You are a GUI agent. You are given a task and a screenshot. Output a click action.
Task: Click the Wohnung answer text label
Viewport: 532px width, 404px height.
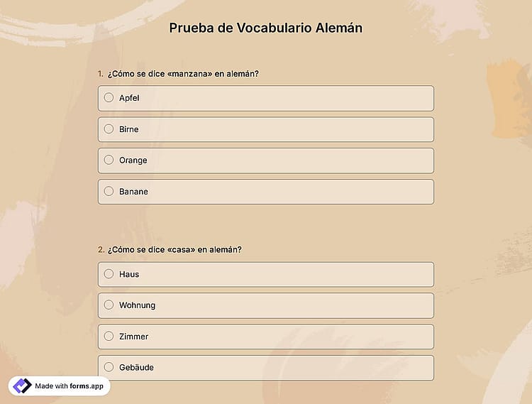(x=137, y=305)
